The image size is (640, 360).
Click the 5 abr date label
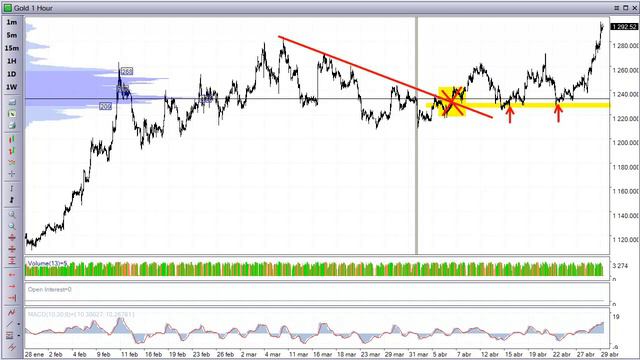pos(440,354)
